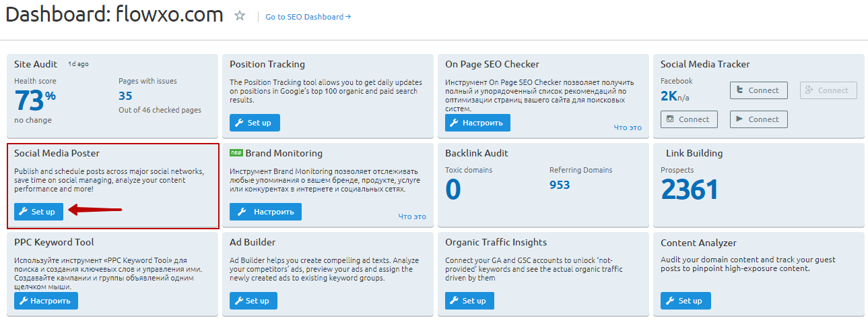Open the Backlink Audit title
The height and width of the screenshot is (323, 868).
point(477,153)
